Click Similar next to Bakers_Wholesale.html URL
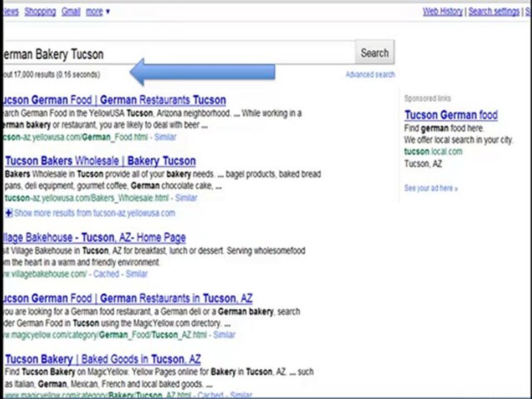Viewport: 532px width, 399px height. 186,198
